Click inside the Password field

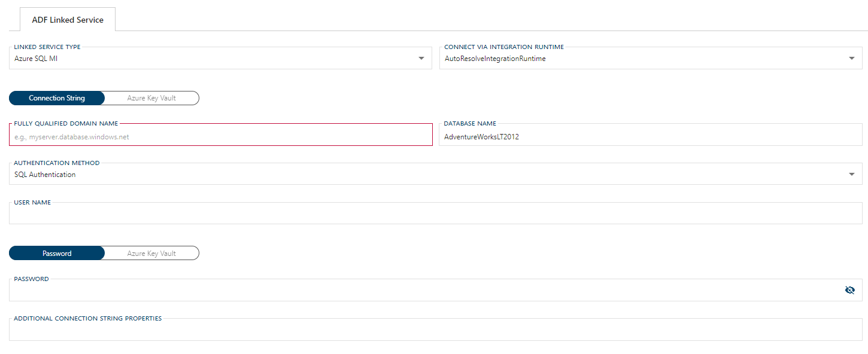coord(419,289)
